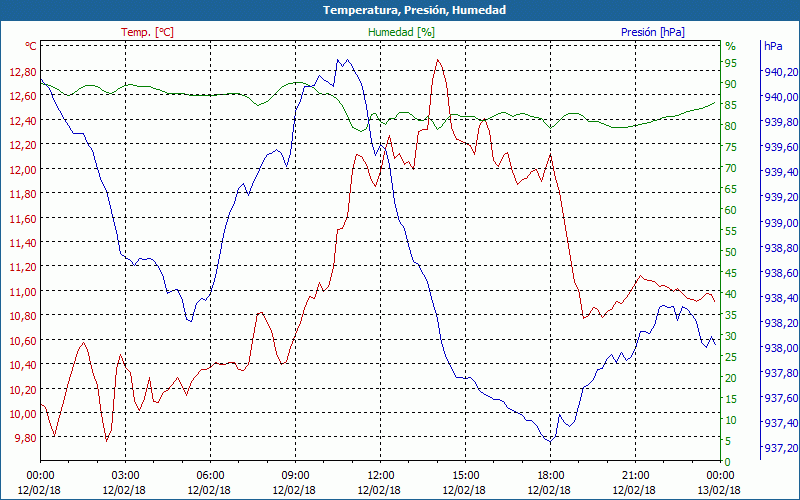Click the 10,20 temperature axis value
The width and height of the screenshot is (800, 500).
23,390
